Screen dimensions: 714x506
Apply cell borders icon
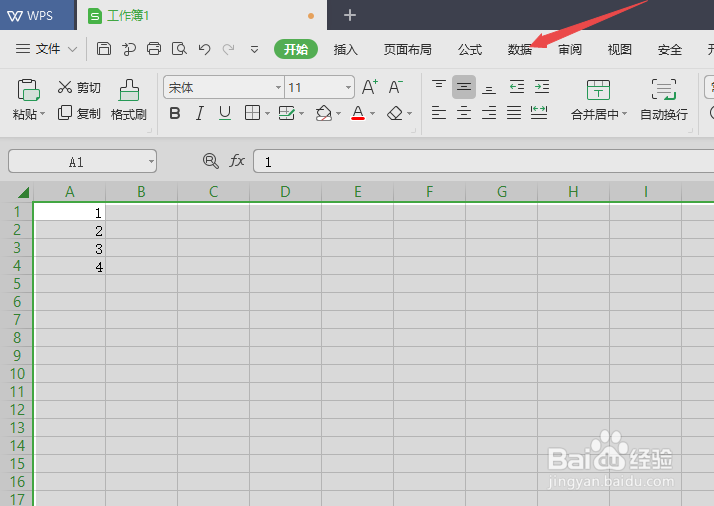coord(252,113)
